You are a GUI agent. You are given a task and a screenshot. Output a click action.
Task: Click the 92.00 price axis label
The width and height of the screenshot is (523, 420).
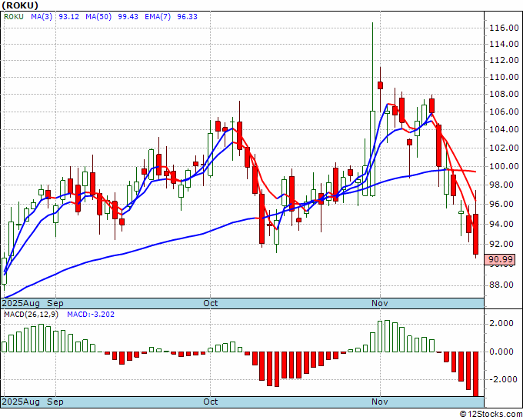click(x=501, y=244)
